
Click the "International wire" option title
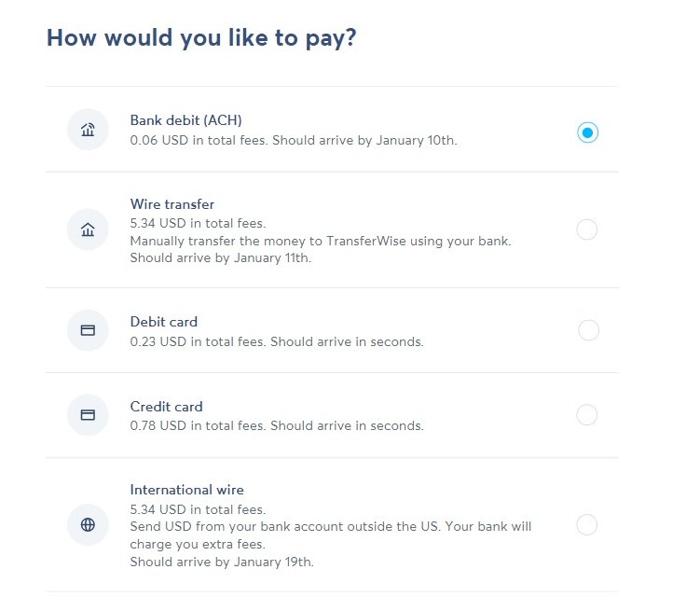[187, 490]
